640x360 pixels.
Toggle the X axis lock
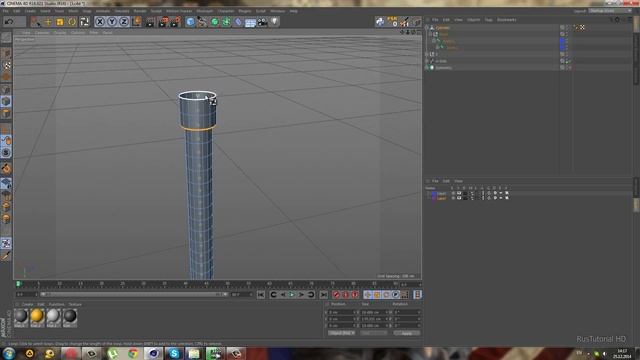100,21
